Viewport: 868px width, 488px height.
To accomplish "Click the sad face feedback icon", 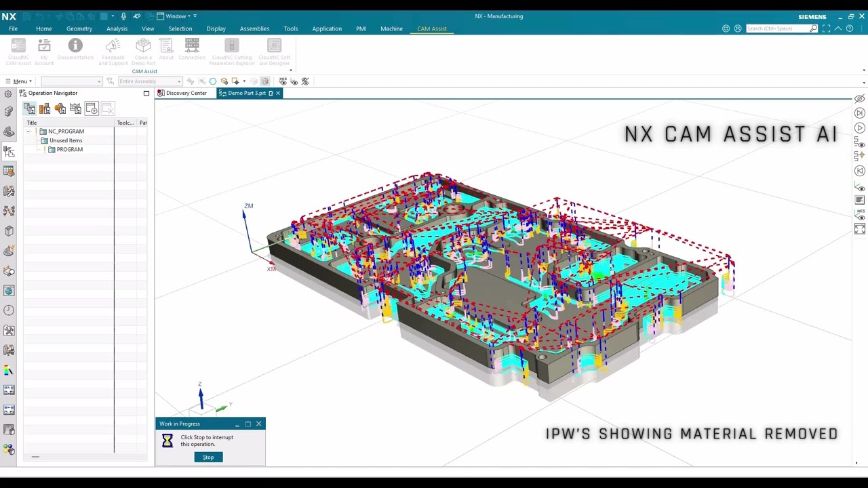I will tap(738, 28).
